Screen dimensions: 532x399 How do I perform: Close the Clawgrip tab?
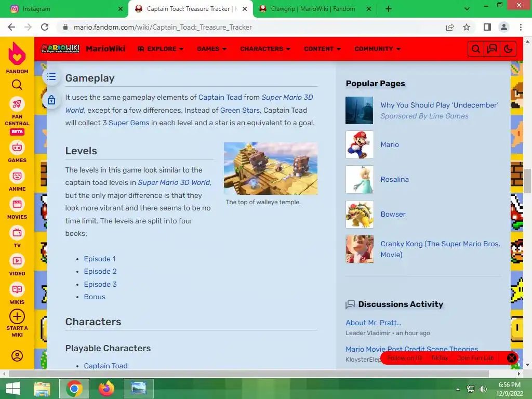pos(369,9)
